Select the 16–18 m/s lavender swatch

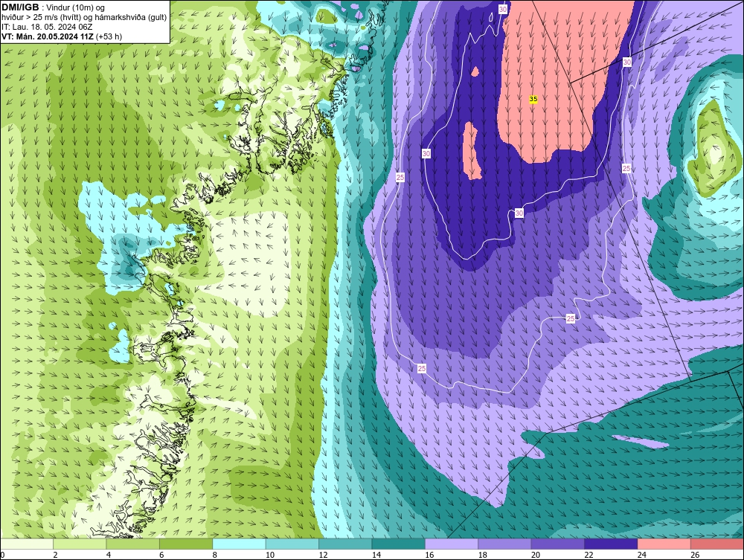(452, 544)
